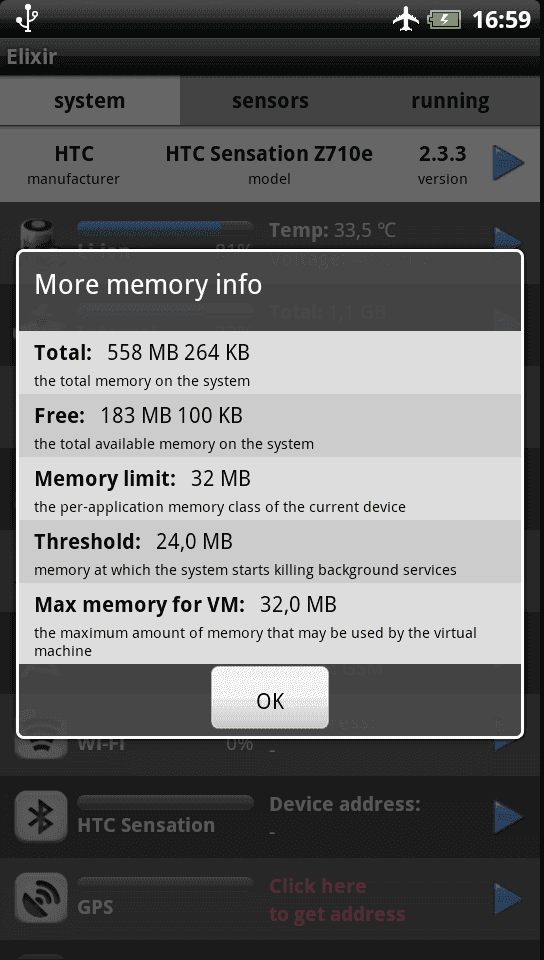Open the running tab
Screen dimensions: 544x960
tap(450, 101)
